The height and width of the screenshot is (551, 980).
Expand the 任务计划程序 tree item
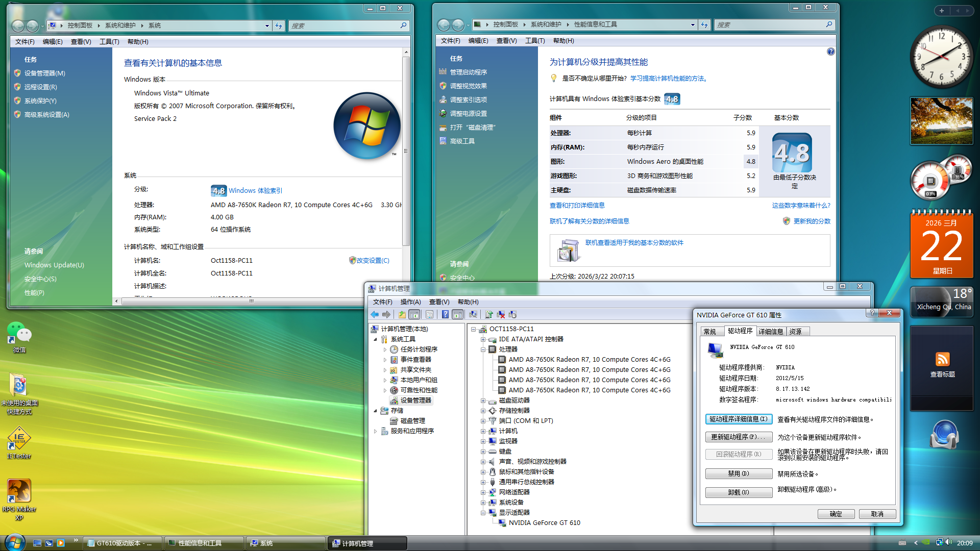[x=385, y=349]
